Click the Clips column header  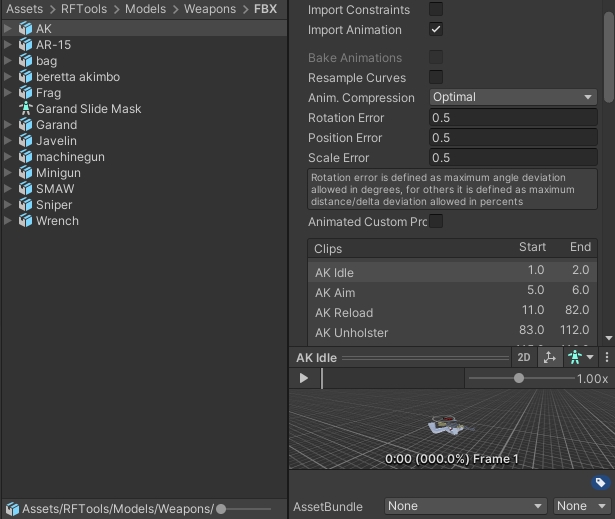(328, 248)
